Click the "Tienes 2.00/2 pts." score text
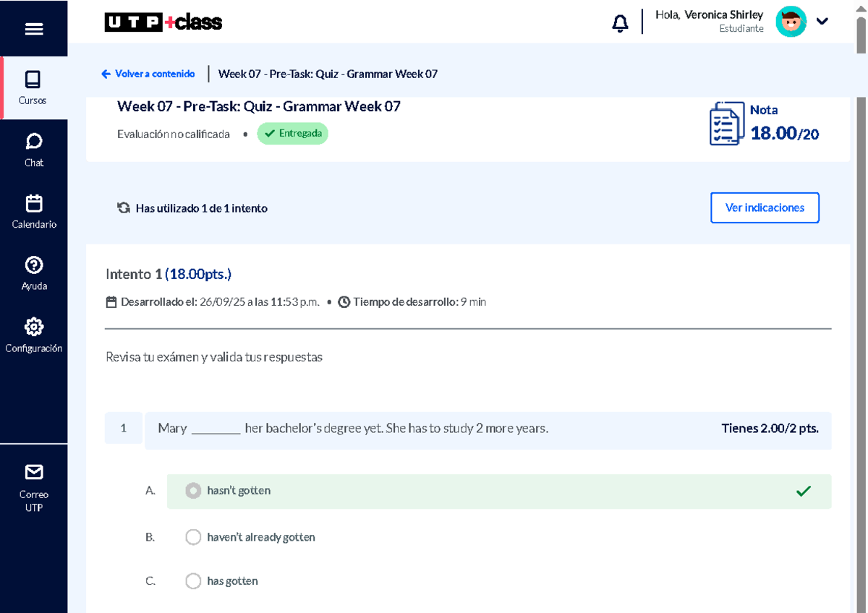The image size is (868, 613). tap(770, 429)
